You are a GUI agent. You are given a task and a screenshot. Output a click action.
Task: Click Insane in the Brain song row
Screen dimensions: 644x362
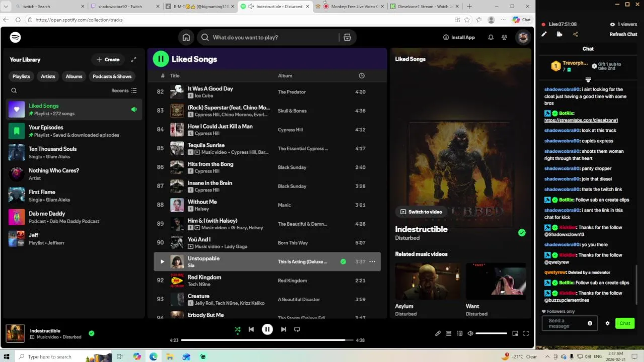point(267,186)
